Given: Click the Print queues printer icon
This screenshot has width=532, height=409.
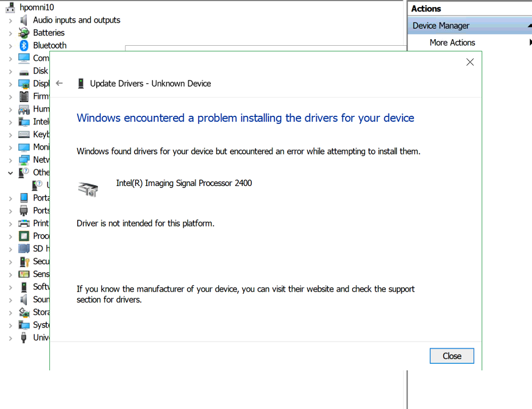Looking at the screenshot, I should click(x=23, y=223).
